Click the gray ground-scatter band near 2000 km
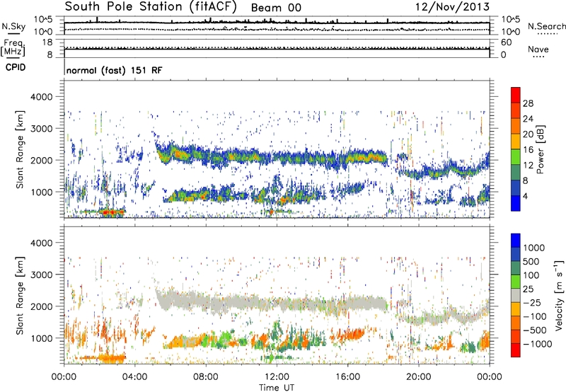Image resolution: width=566 pixels, height=392 pixels. tap(271, 302)
